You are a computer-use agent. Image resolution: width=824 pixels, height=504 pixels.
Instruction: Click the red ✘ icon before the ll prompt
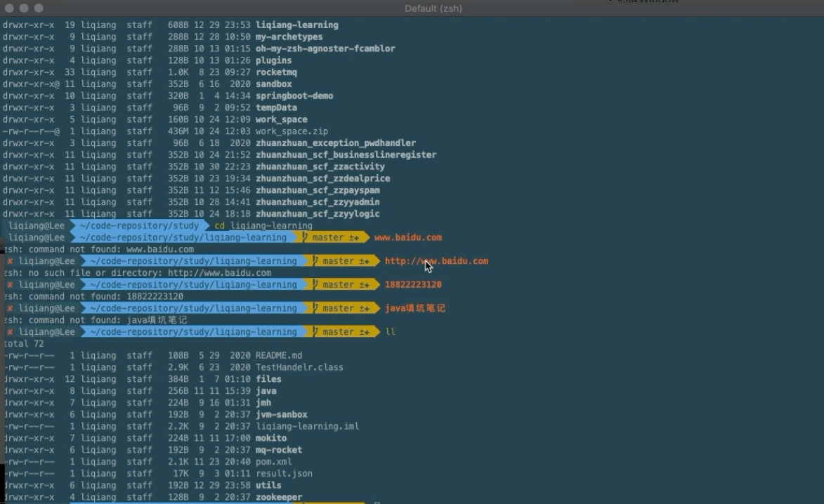point(10,332)
